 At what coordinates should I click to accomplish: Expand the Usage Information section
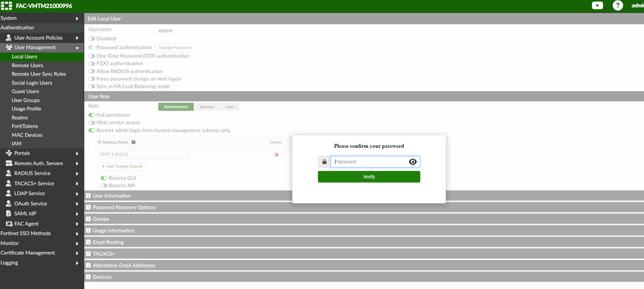click(88, 231)
